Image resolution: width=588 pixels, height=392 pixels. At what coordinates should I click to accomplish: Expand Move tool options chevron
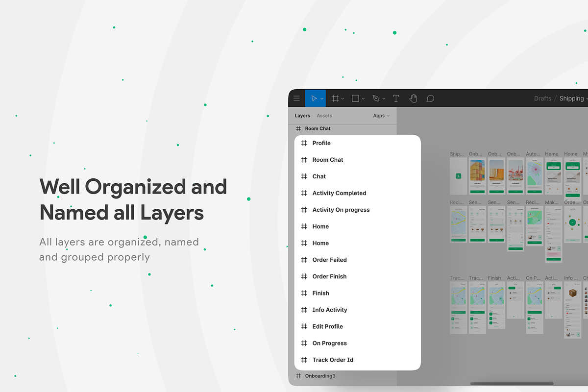coord(322,99)
